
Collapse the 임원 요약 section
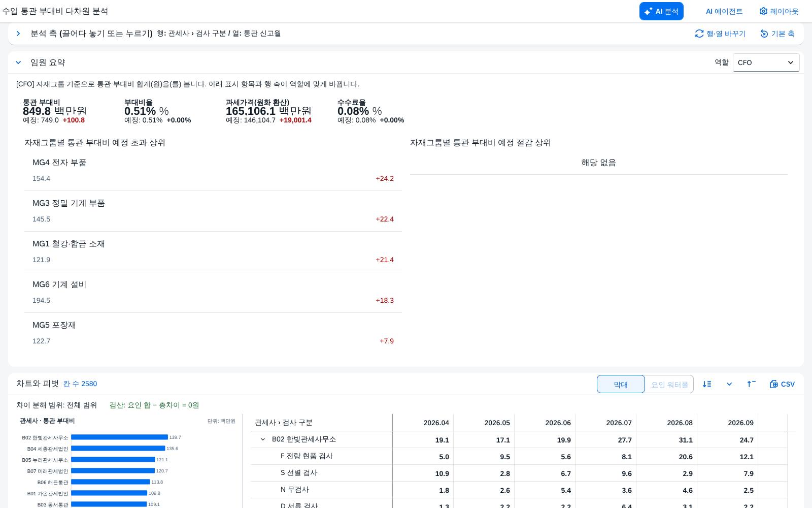point(18,62)
